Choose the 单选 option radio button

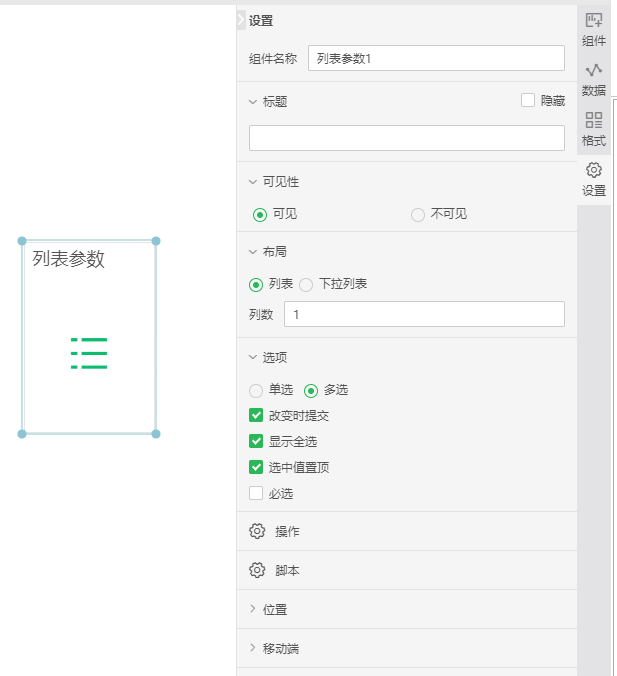point(256,390)
